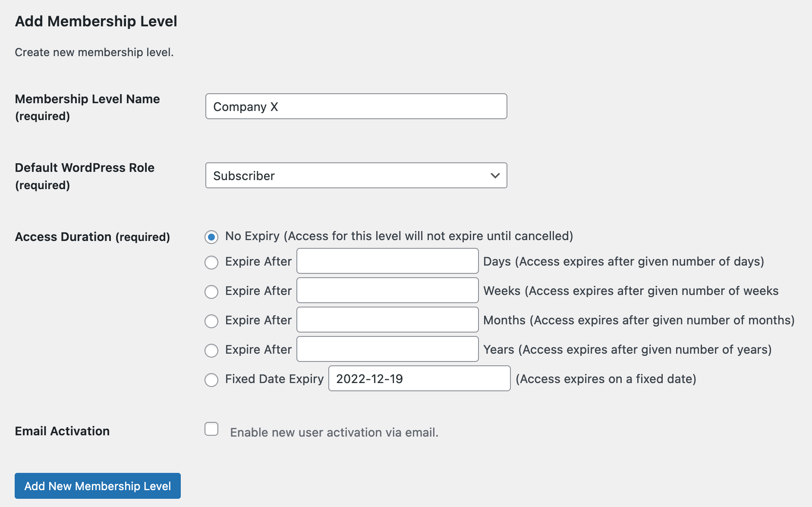This screenshot has width=812, height=507.
Task: Click the 'Years (Access expires after given number of years)' text
Action: pos(627,349)
